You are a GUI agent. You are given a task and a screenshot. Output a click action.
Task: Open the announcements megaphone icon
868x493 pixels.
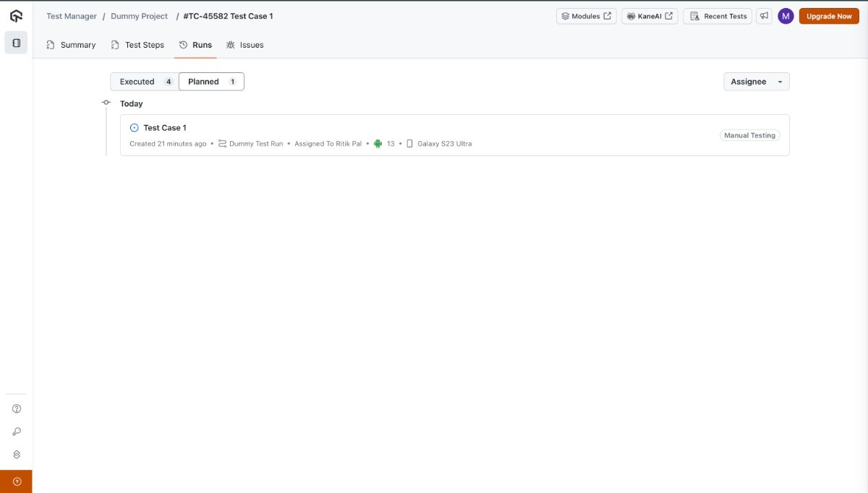click(x=764, y=16)
